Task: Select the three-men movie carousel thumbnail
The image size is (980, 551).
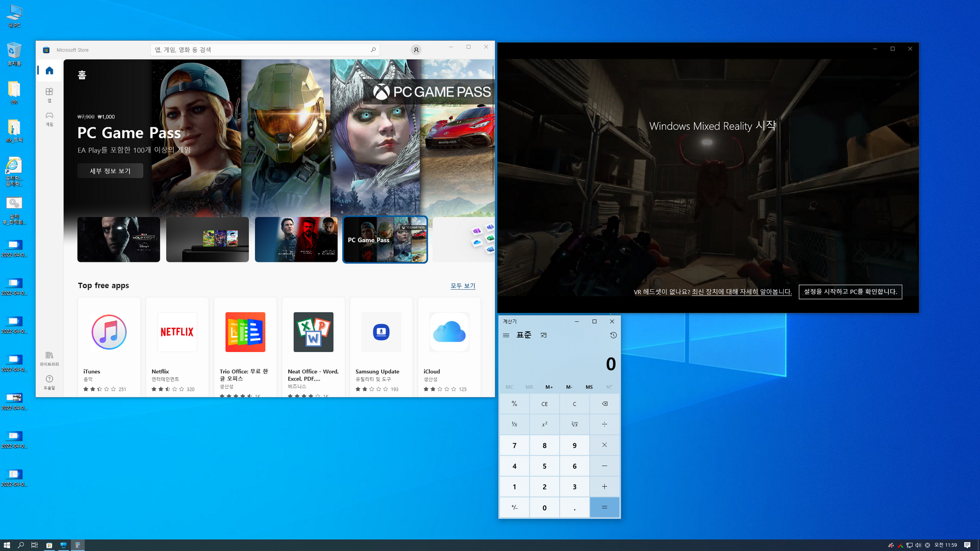Action: point(296,239)
